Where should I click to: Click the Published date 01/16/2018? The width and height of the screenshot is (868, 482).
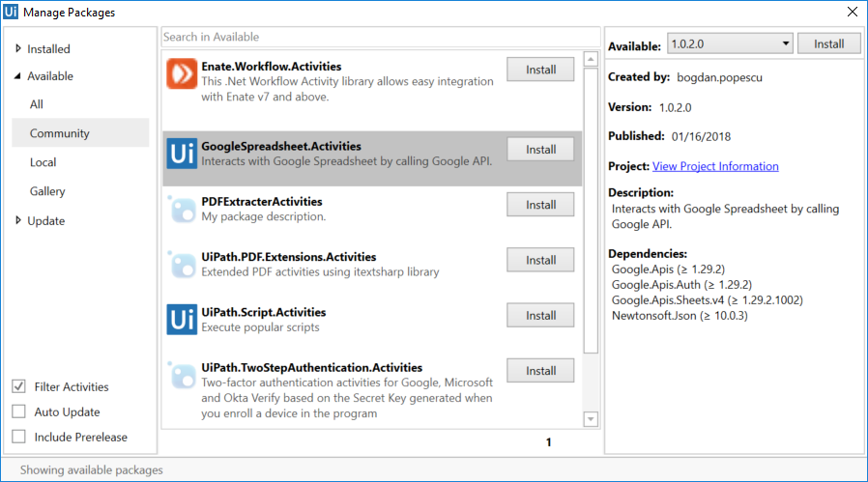tap(701, 137)
